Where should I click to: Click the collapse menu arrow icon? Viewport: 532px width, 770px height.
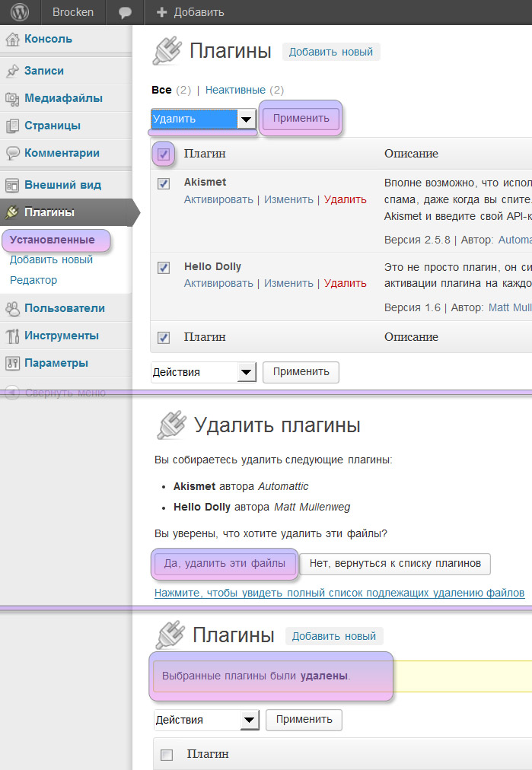click(x=12, y=393)
